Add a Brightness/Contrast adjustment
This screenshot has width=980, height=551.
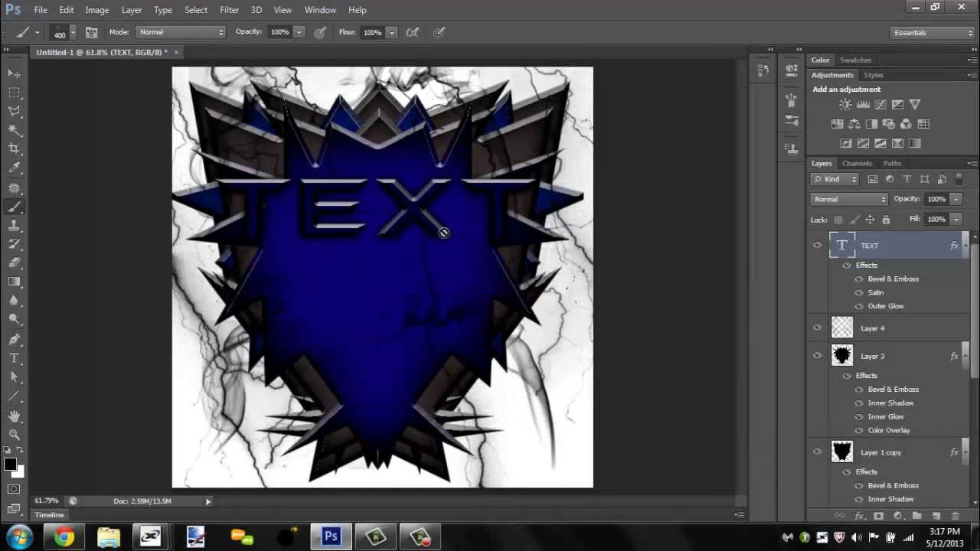[845, 105]
